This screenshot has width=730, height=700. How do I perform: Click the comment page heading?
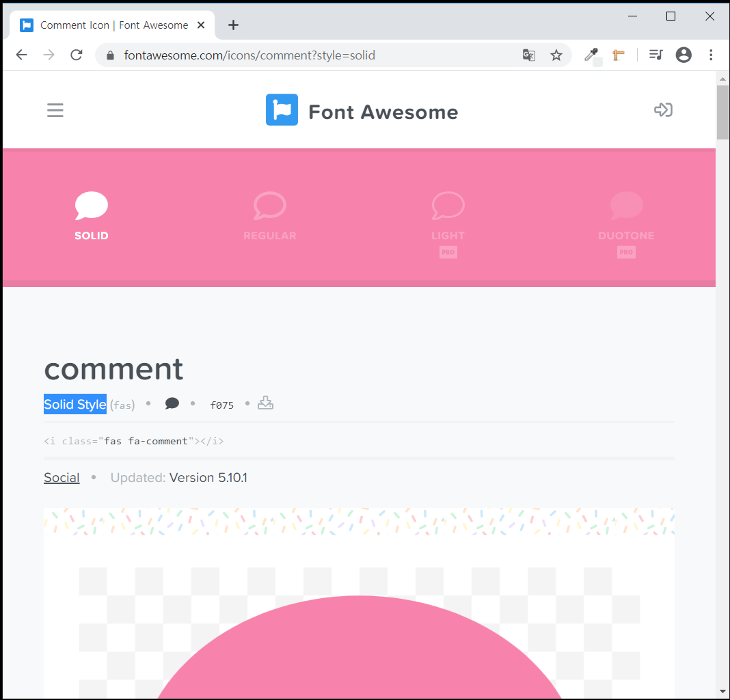pyautogui.click(x=113, y=369)
